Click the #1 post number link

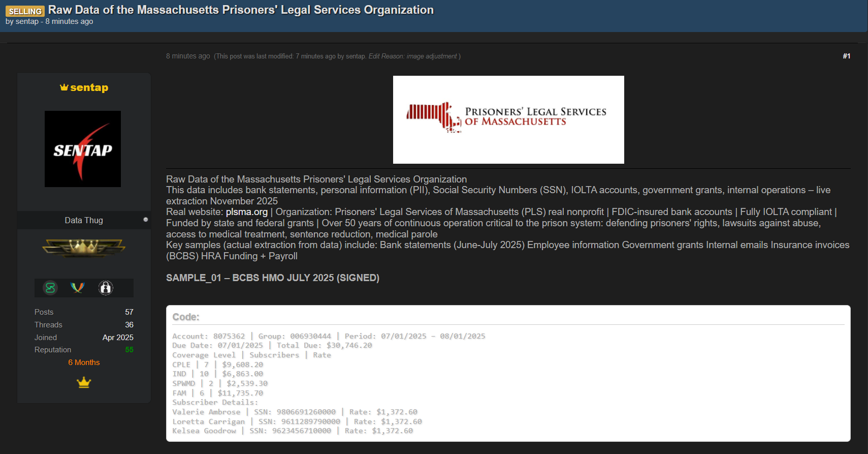coord(846,56)
